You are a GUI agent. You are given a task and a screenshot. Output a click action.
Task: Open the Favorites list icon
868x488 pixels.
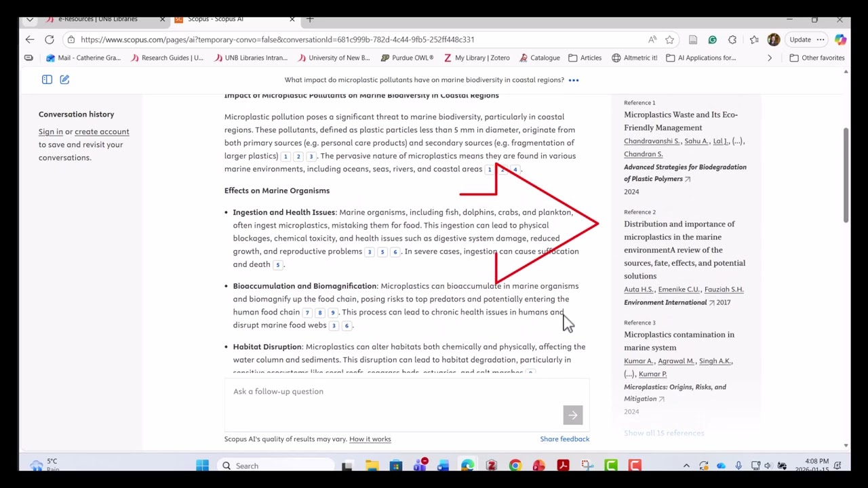tap(754, 40)
